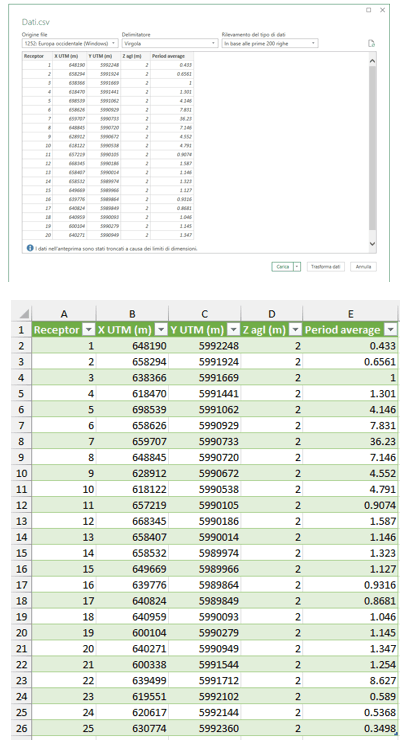Open the Rilevamento del tipo di dati dropdown

click(270, 43)
